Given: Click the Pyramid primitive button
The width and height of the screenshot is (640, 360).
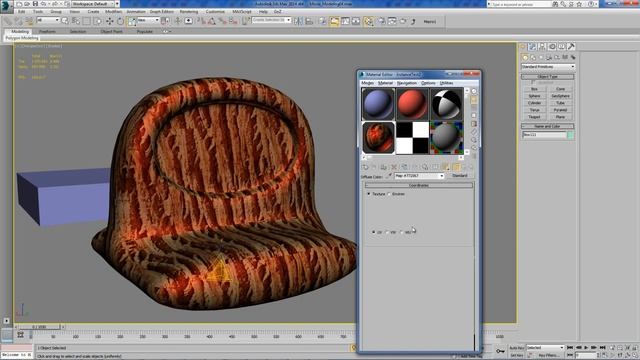Looking at the screenshot, I should coord(560,110).
